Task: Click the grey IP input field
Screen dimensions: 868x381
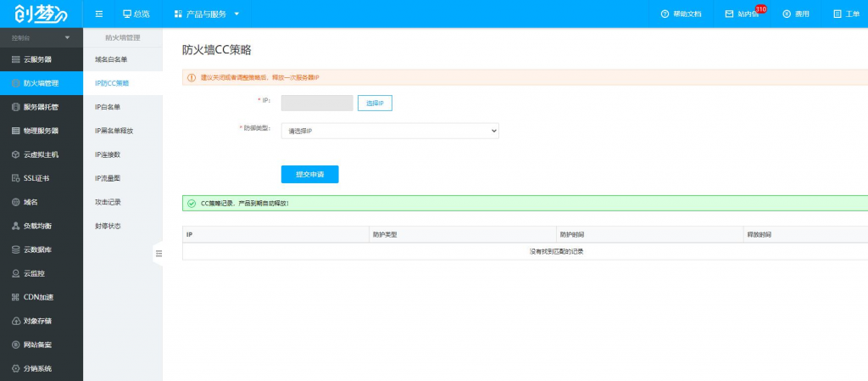Action: [317, 103]
